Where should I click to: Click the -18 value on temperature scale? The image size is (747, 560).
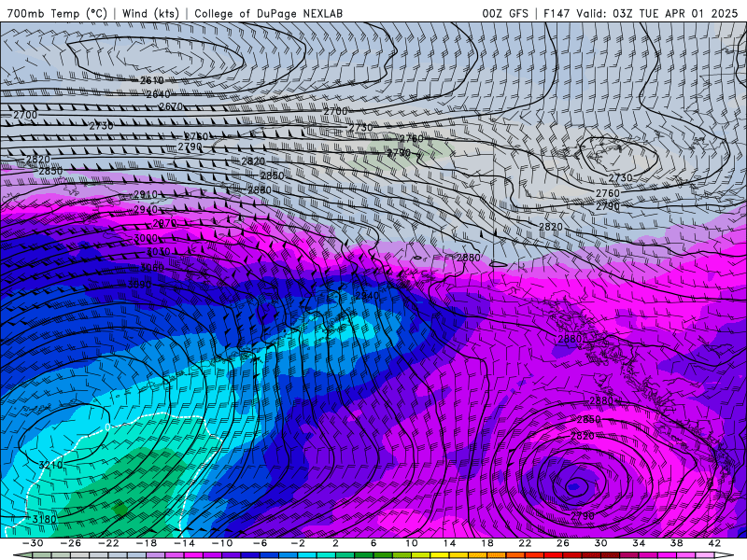click(147, 543)
